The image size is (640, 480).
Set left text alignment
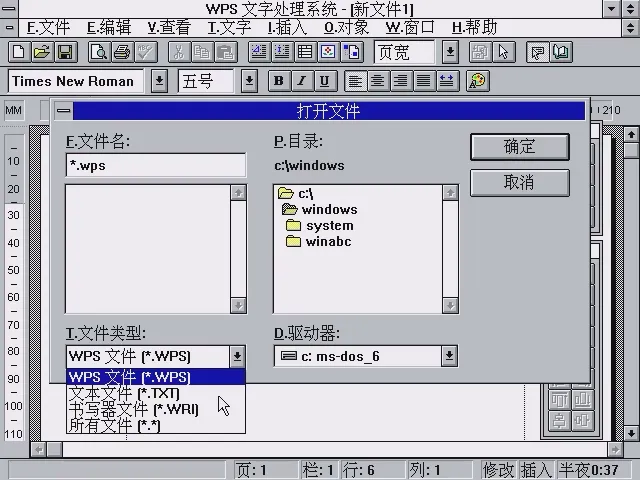point(355,81)
